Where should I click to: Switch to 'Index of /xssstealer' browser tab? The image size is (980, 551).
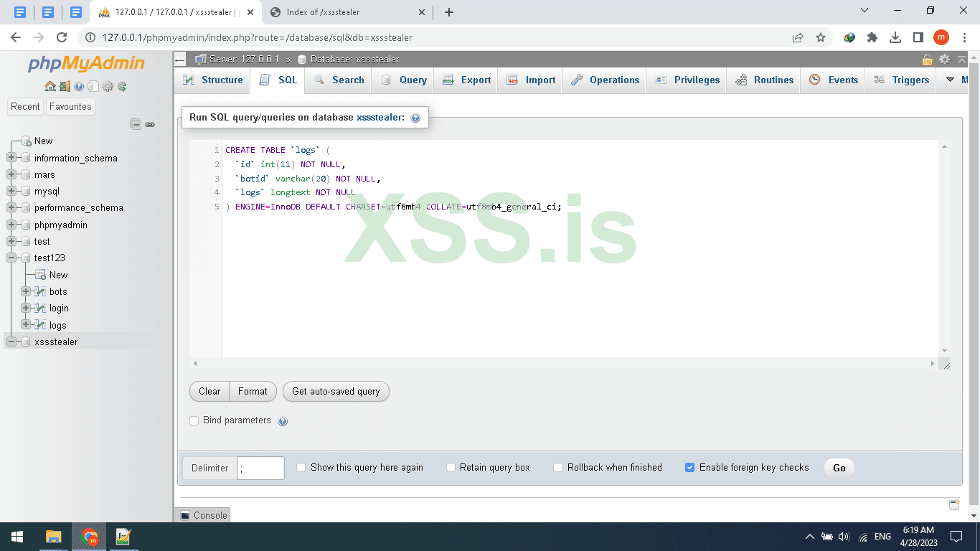347,12
